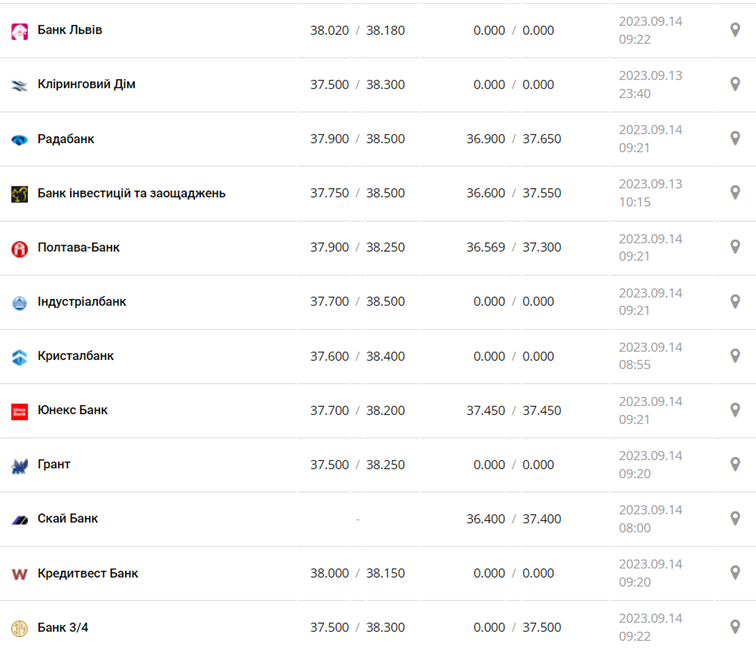Click Юнекс Банк rate 37.700 / 38.200

point(357,410)
